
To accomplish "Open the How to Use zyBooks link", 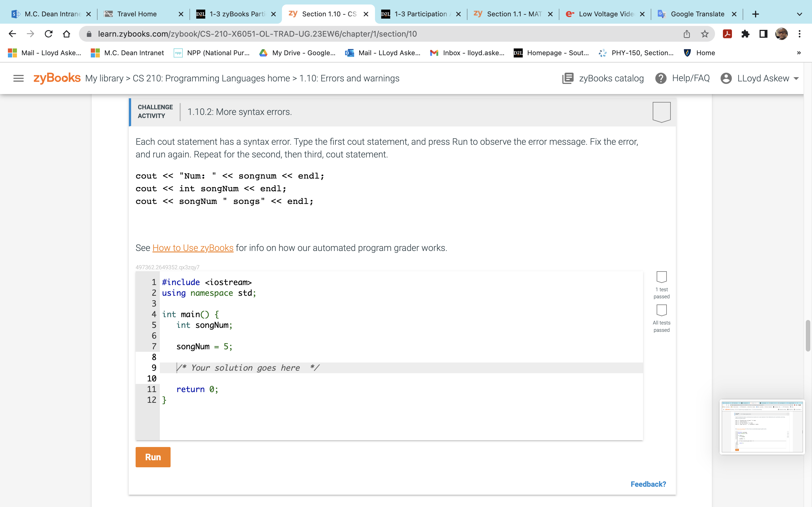I will pos(193,248).
